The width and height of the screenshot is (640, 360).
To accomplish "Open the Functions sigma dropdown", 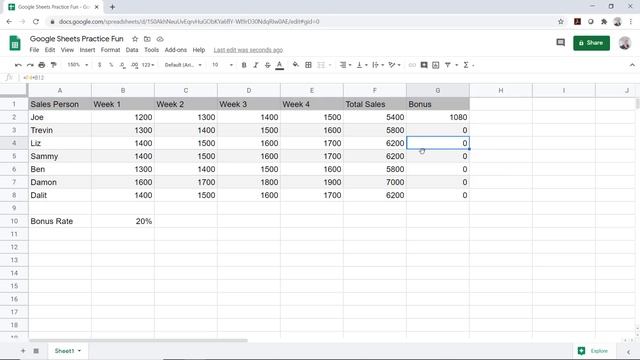I will (468, 65).
